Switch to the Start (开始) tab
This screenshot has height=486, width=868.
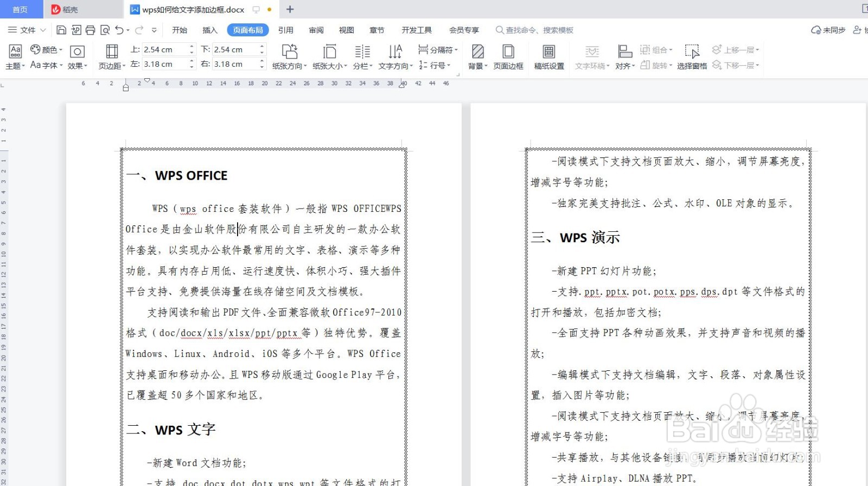pos(180,30)
